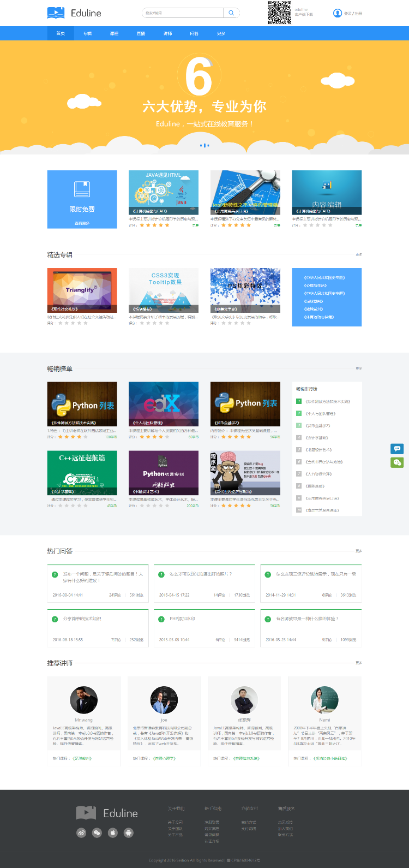Click the Apple icon in the footer

click(x=113, y=833)
